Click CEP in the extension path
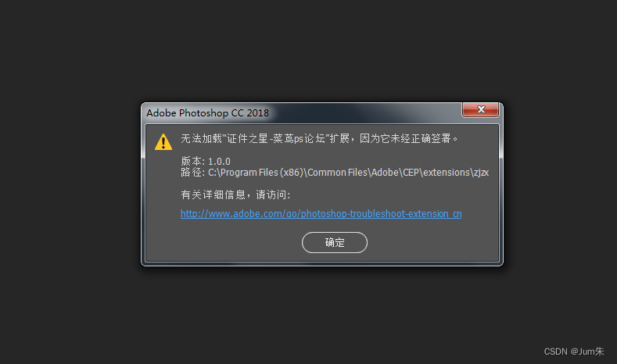This screenshot has width=617, height=364. pyautogui.click(x=411, y=173)
